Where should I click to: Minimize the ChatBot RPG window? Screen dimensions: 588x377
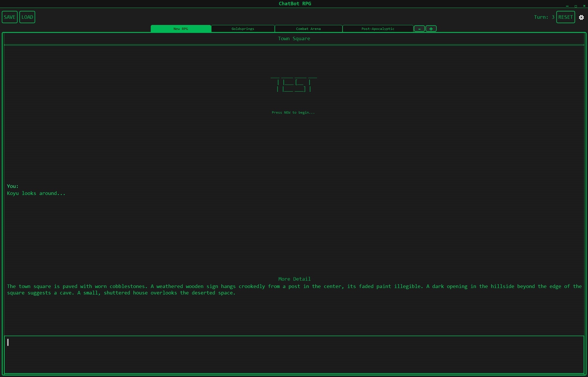click(x=567, y=6)
